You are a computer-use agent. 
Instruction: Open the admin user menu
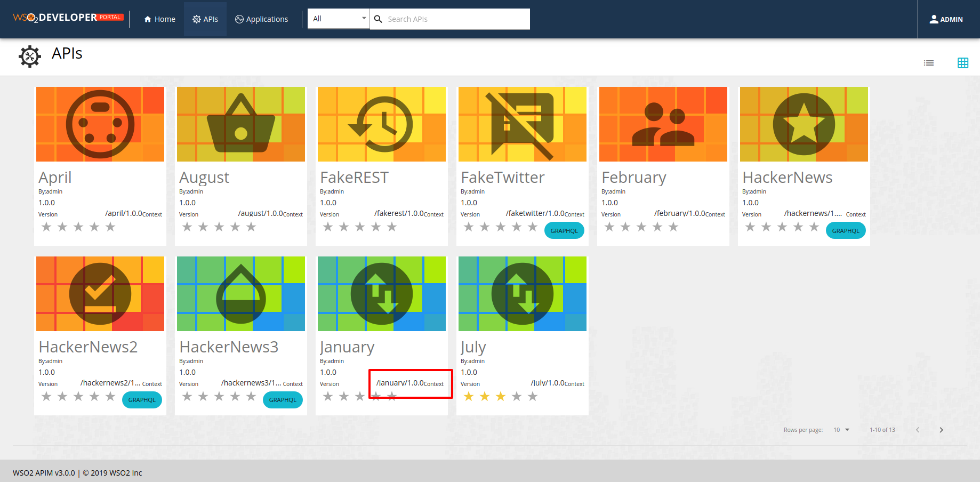coord(946,19)
